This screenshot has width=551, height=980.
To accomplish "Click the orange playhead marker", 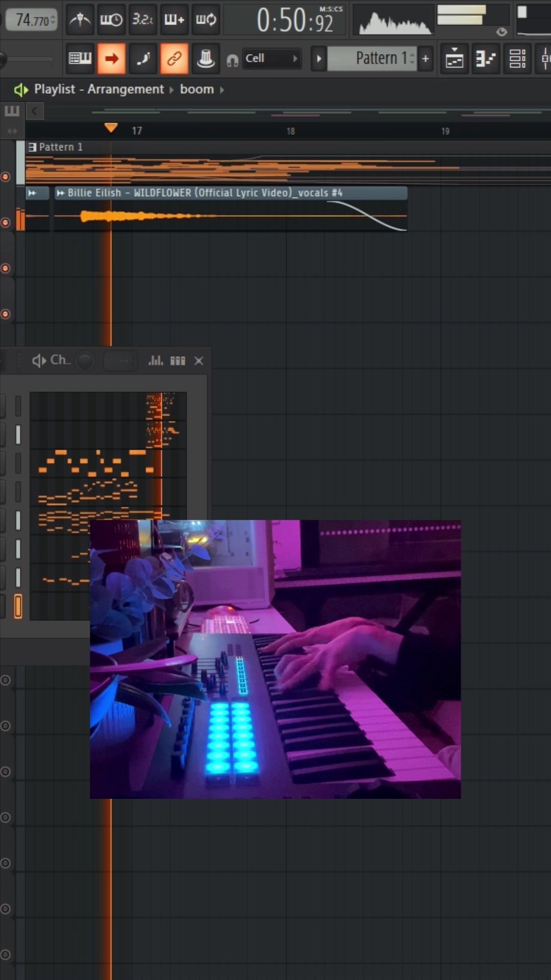I will pyautogui.click(x=111, y=128).
